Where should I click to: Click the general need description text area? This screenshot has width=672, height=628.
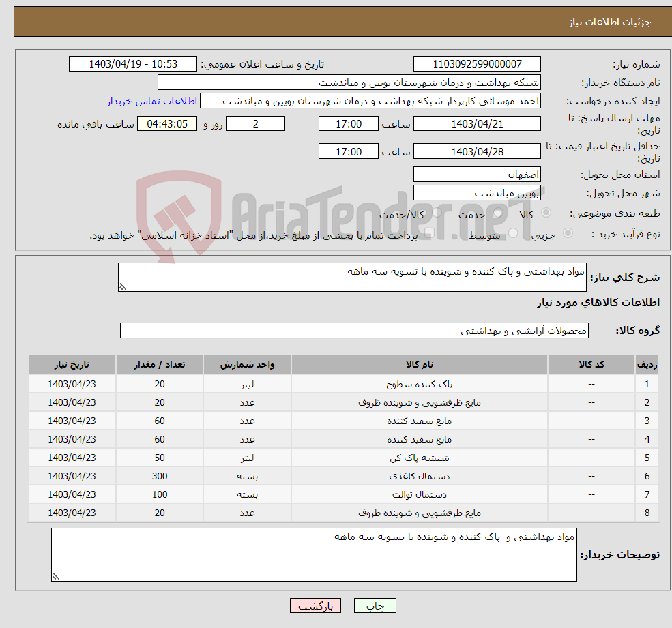coord(352,277)
